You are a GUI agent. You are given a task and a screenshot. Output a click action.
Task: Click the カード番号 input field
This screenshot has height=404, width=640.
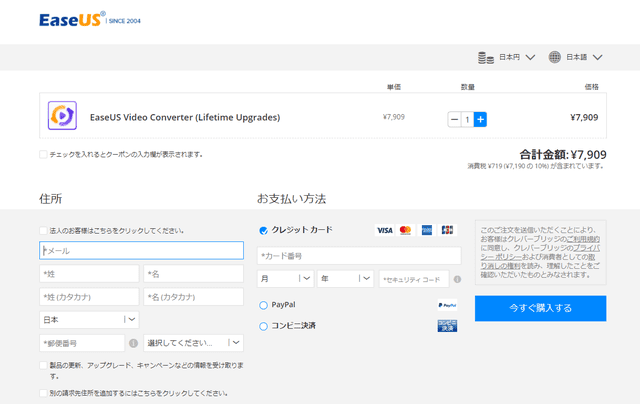pyautogui.click(x=359, y=256)
